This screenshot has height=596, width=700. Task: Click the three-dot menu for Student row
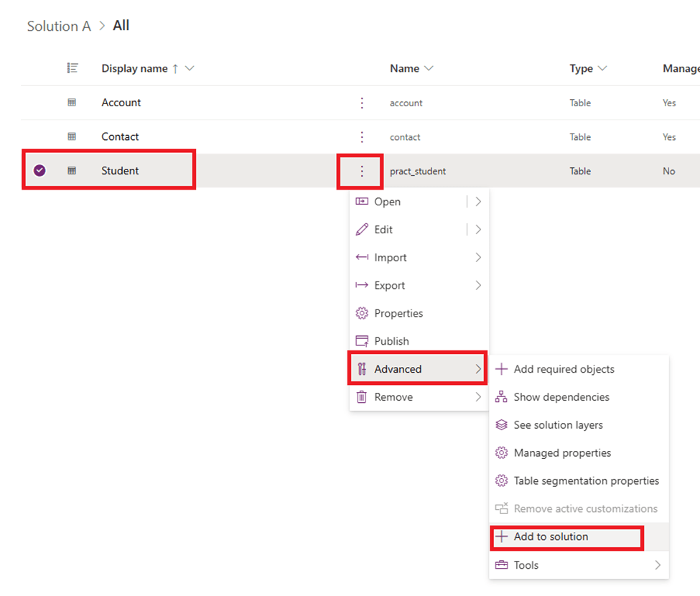coord(362,171)
